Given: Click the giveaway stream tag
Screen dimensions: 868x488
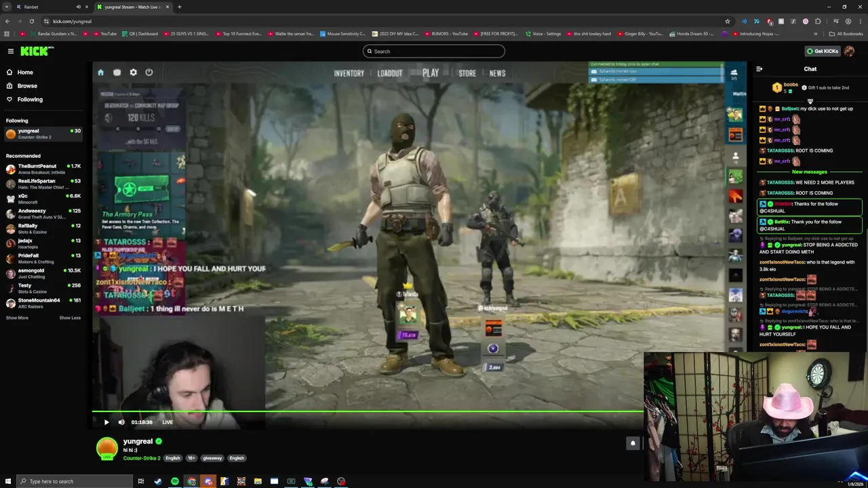Looking at the screenshot, I should point(212,458).
